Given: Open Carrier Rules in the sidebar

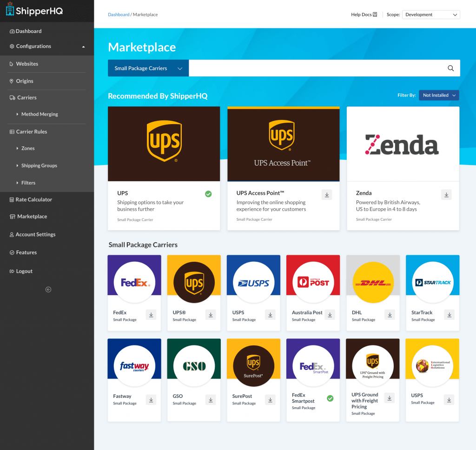Looking at the screenshot, I should (28, 132).
